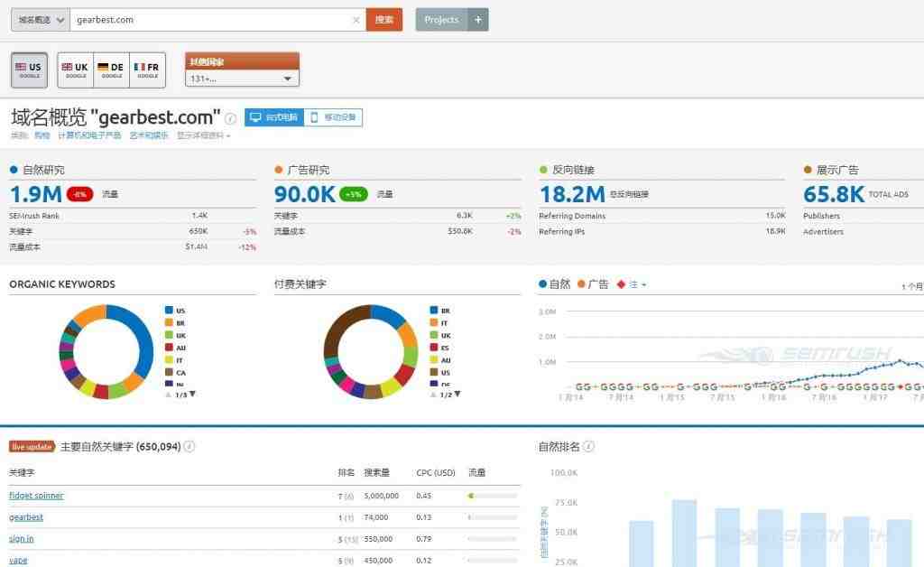Go to next page of Organic Keywords legend (1/3)
This screenshot has height=567, width=924.
click(x=193, y=394)
